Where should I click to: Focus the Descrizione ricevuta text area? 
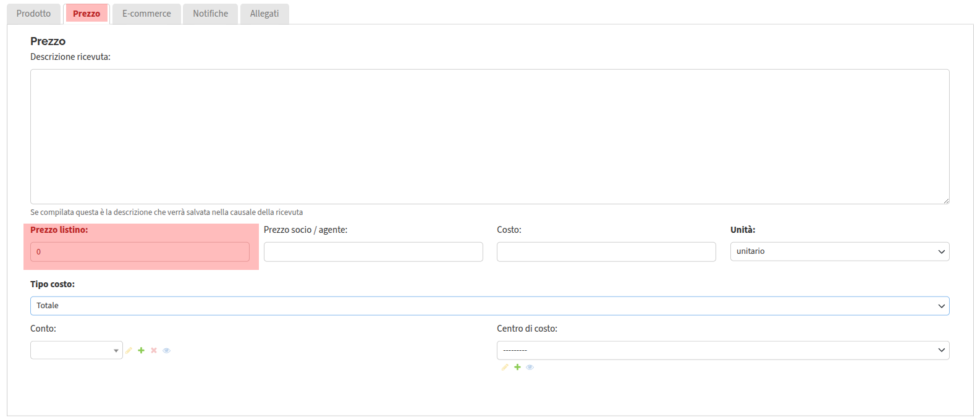(490, 136)
